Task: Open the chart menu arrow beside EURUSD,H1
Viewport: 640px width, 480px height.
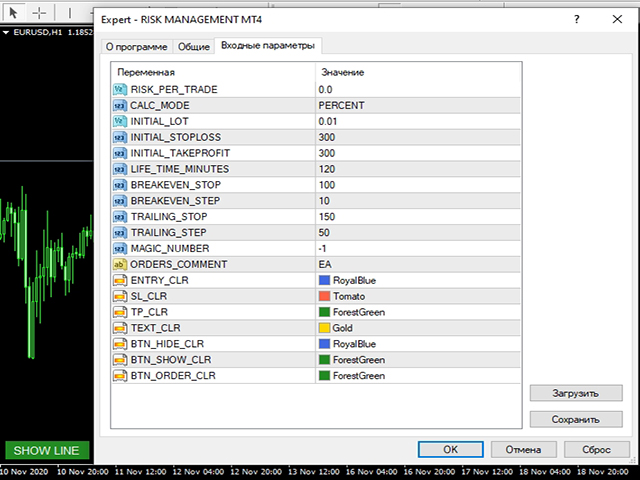Action: click(x=6, y=32)
